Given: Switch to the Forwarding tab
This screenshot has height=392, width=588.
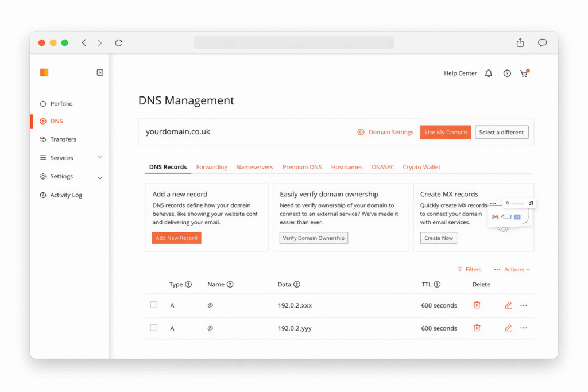Looking at the screenshot, I should (x=211, y=167).
